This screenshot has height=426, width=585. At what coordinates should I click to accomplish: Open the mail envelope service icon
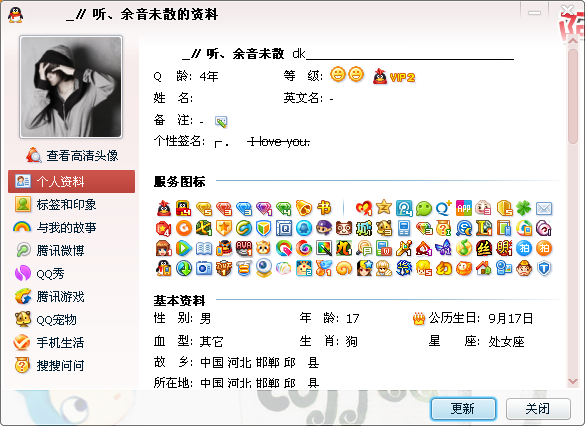[544, 209]
